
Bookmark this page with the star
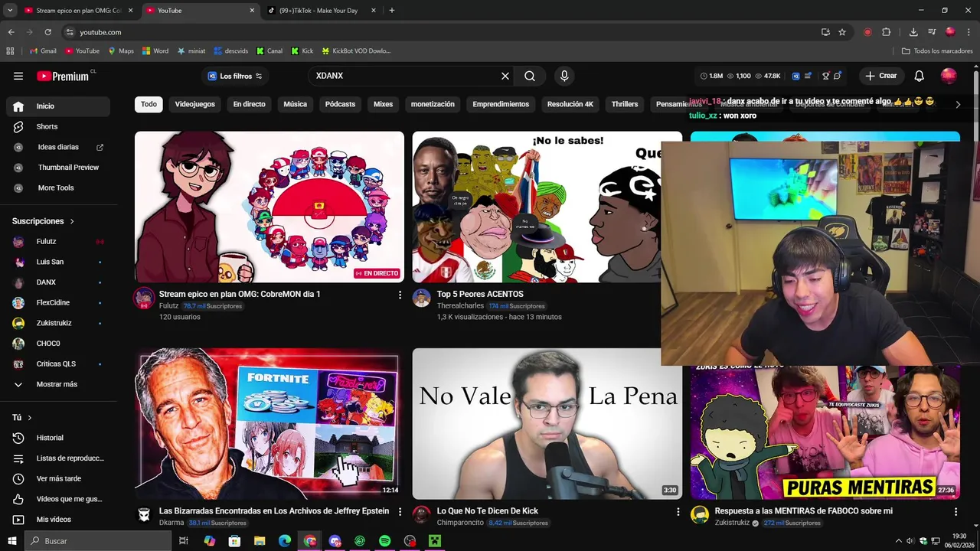[842, 32]
